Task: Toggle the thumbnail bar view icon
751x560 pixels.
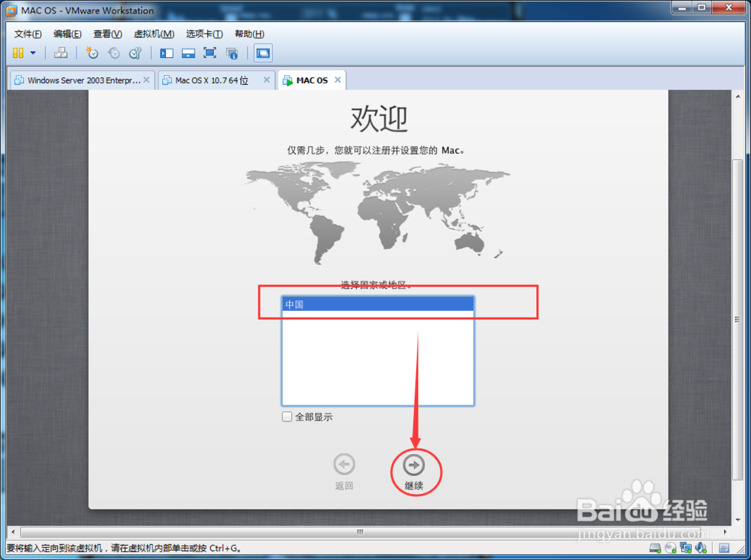Action: [x=189, y=53]
